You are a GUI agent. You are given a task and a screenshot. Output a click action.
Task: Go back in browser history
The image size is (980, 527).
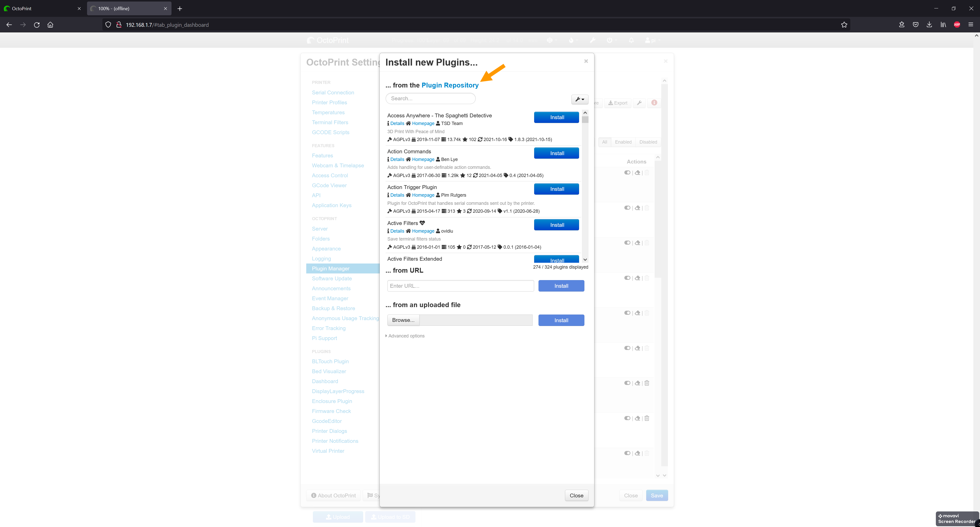point(9,25)
